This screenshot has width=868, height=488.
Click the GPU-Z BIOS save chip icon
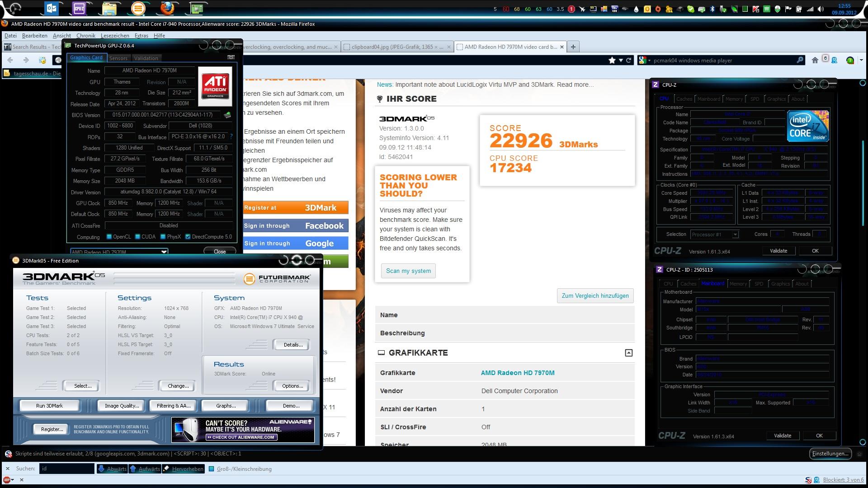[227, 115]
